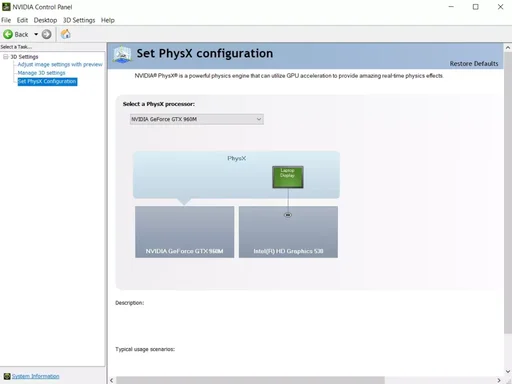Open the PhysX processor dropdown
The image size is (512, 384).
(197, 119)
